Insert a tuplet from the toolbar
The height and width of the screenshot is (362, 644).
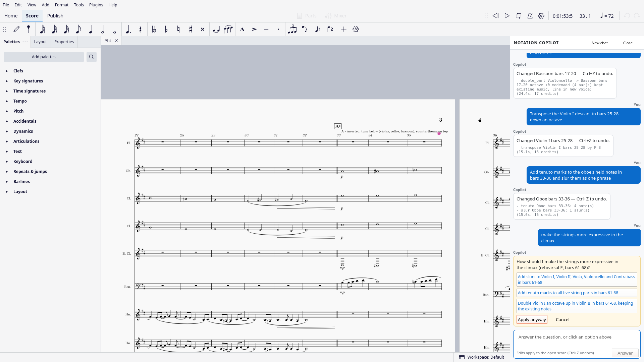coord(292,29)
